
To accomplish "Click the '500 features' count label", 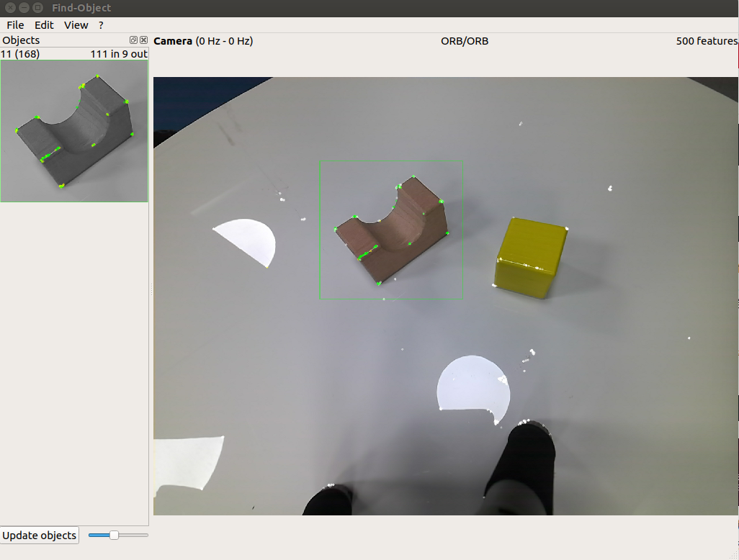I will click(707, 41).
